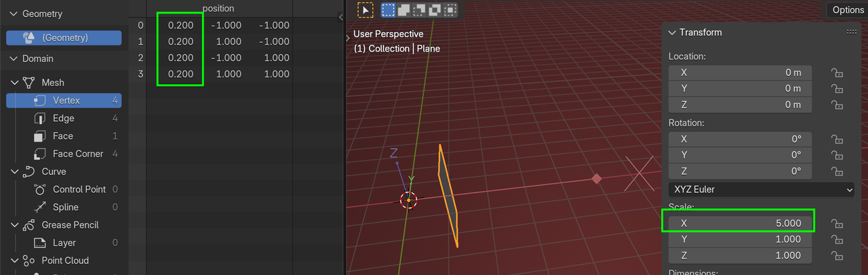Image resolution: width=868 pixels, height=275 pixels.
Task: Click row index 3 in spreadsheet
Action: 140,74
